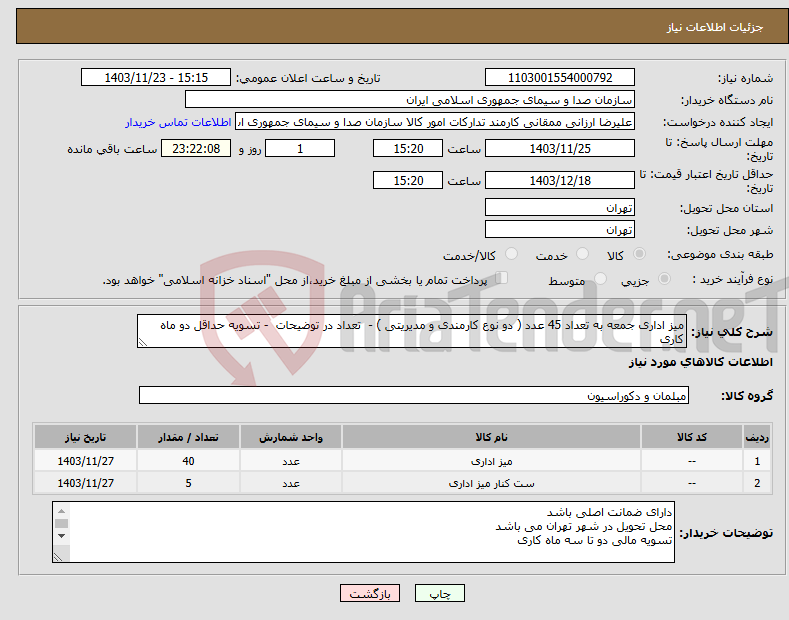Click the quantity cell showing 5
Viewport: 789px width, 620px height.
tap(188, 483)
